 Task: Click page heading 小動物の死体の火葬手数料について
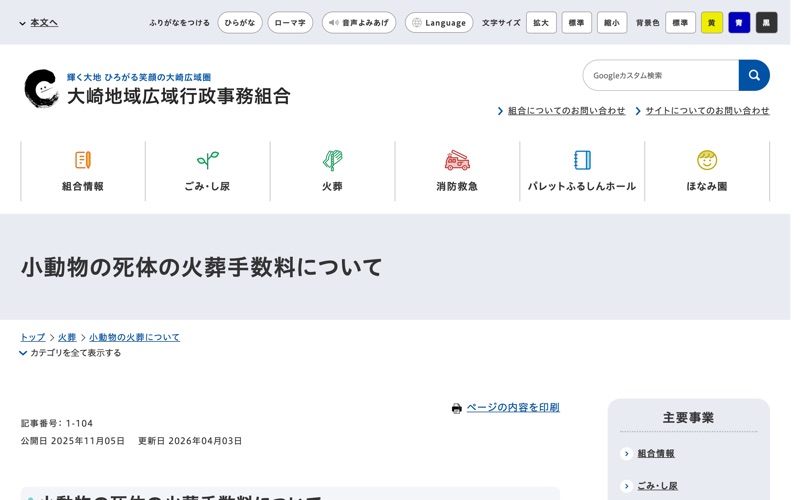[x=202, y=267]
